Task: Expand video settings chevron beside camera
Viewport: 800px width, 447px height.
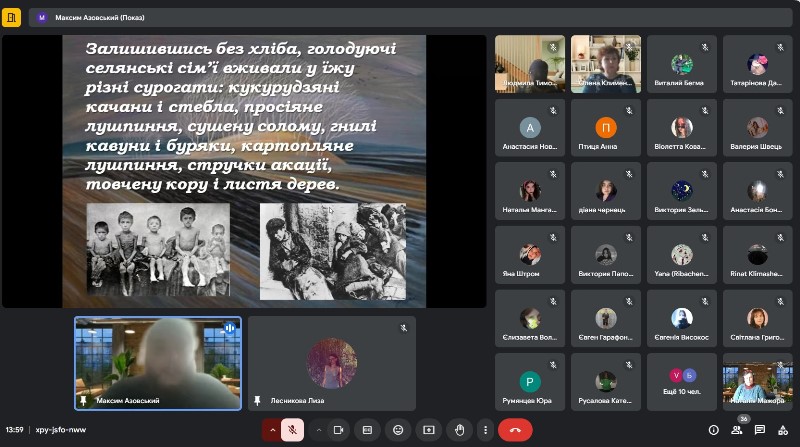Action: [319, 430]
